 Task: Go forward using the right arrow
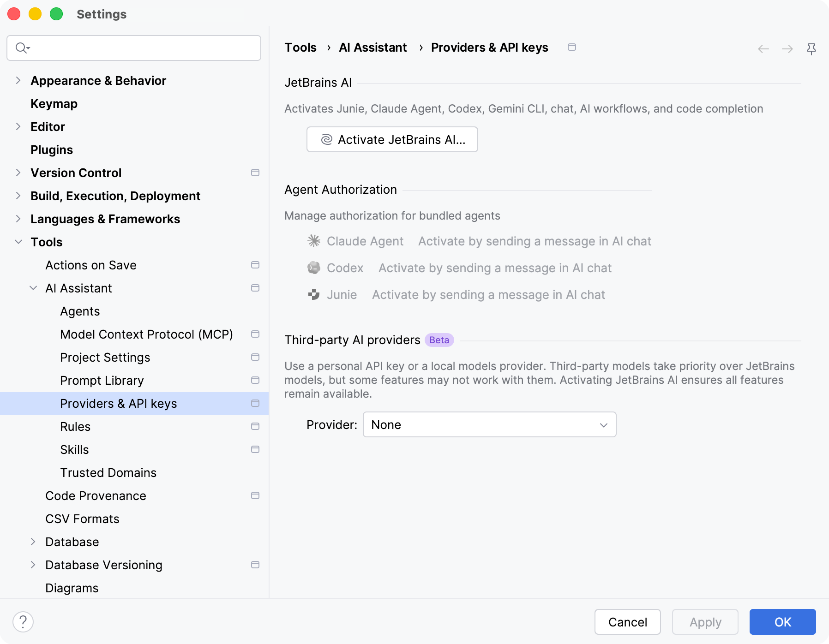(787, 48)
